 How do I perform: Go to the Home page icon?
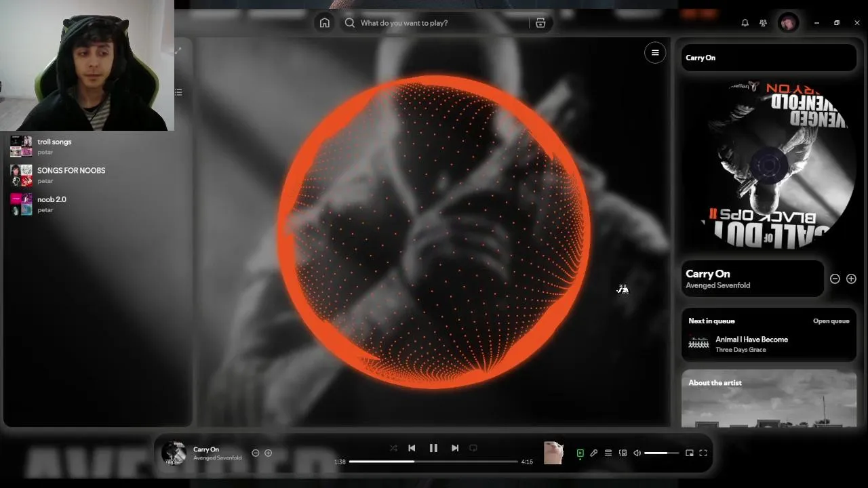(325, 23)
